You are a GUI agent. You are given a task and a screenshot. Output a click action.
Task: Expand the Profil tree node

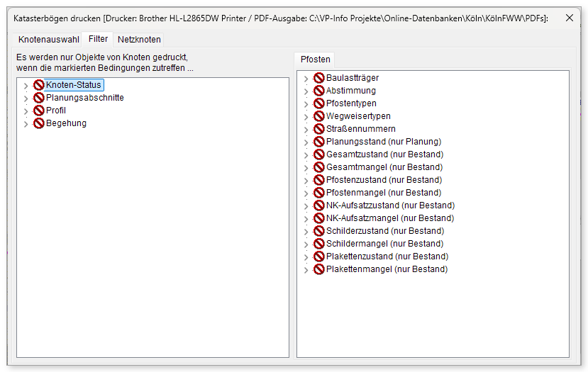[x=26, y=111]
